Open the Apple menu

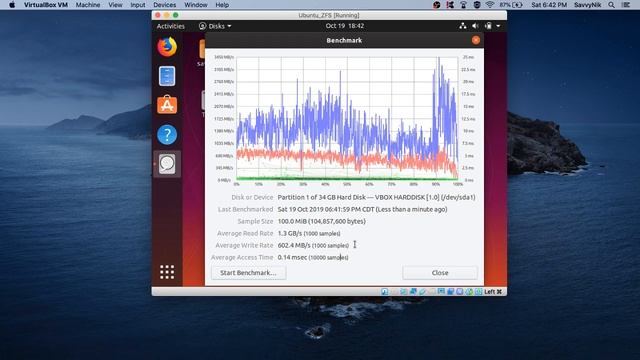tap(12, 5)
